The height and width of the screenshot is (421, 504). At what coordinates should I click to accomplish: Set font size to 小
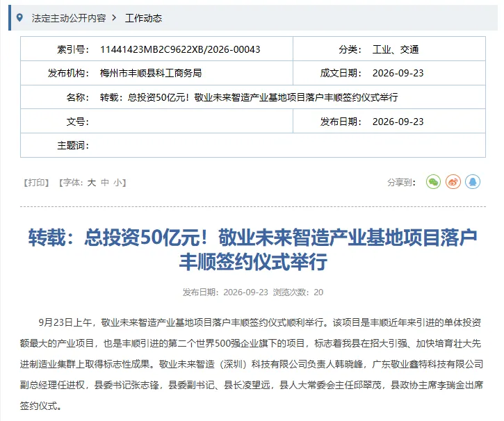tap(117, 183)
